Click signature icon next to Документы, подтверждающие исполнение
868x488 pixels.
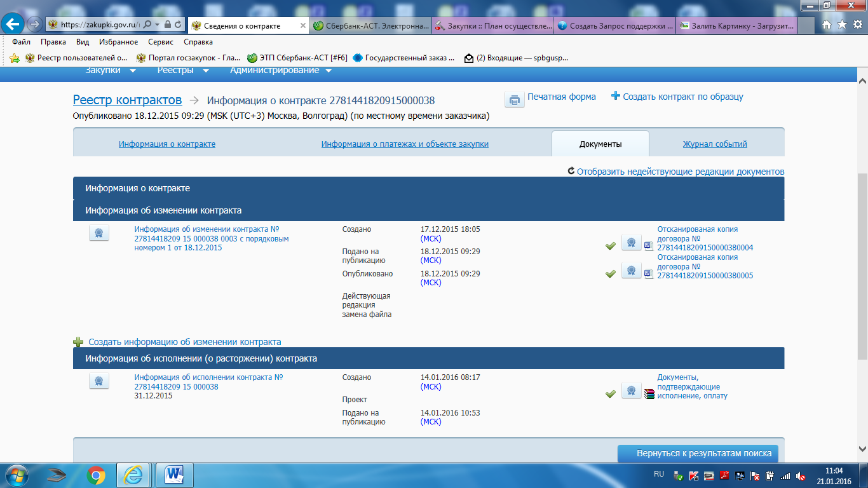631,390
